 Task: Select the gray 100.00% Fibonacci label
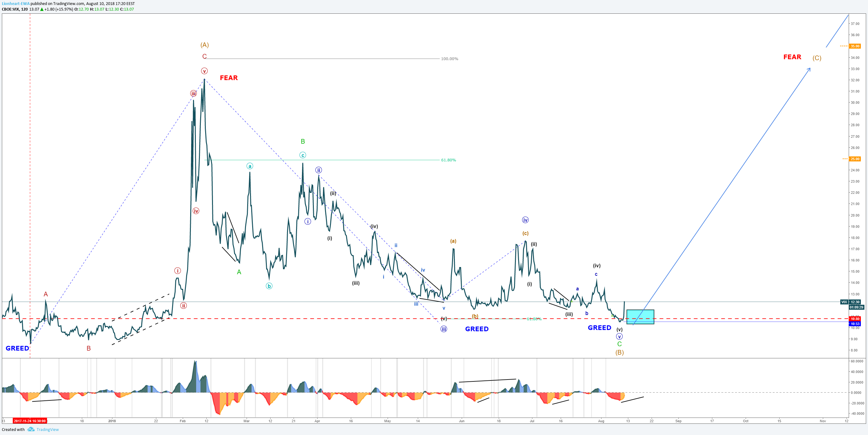coord(450,59)
